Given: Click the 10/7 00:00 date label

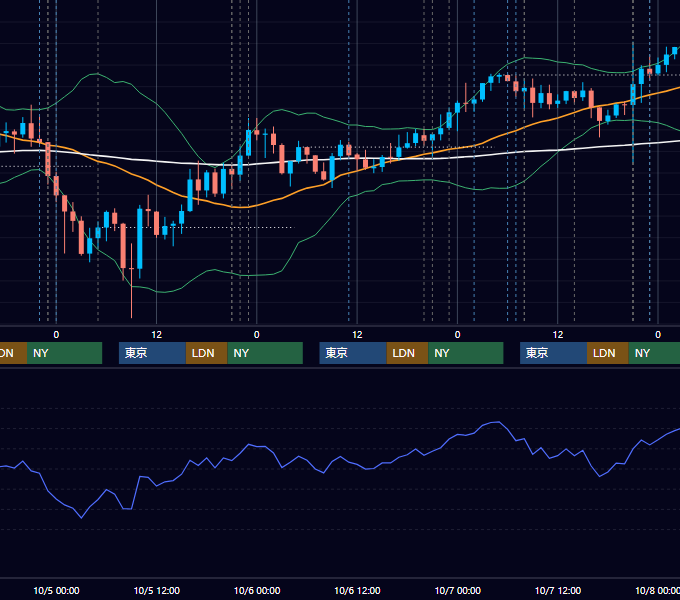Looking at the screenshot, I should [x=458, y=590].
